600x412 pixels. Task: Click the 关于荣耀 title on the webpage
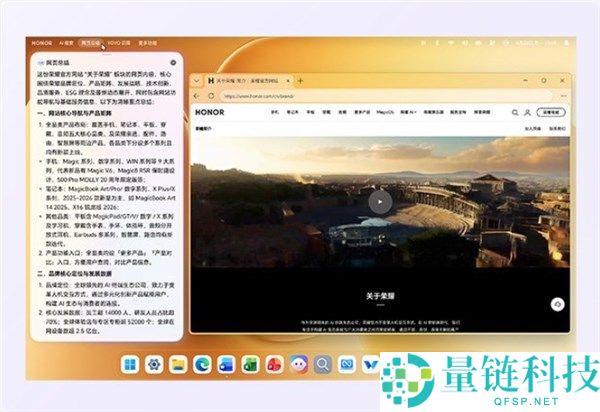tap(380, 296)
